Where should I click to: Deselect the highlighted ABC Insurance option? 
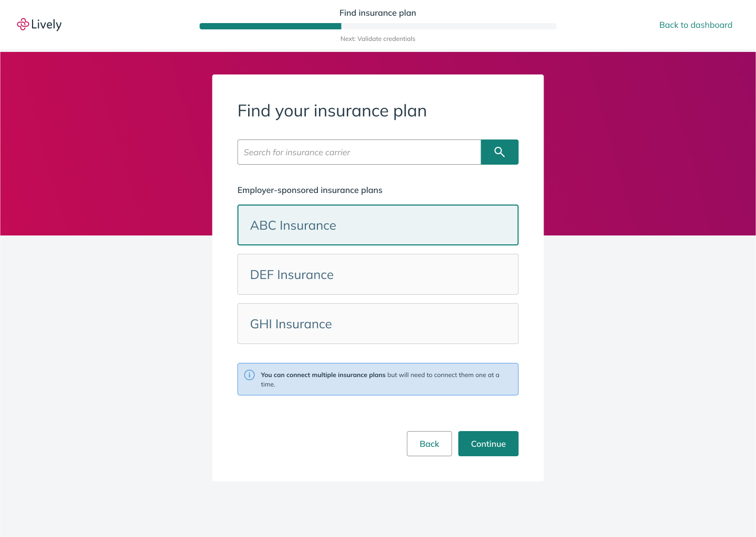pyautogui.click(x=378, y=225)
